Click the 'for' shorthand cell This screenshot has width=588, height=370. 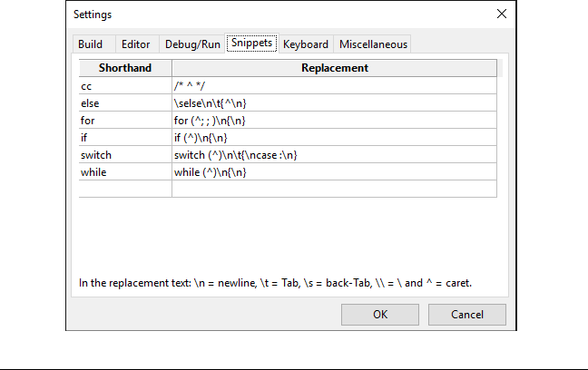[x=125, y=121]
